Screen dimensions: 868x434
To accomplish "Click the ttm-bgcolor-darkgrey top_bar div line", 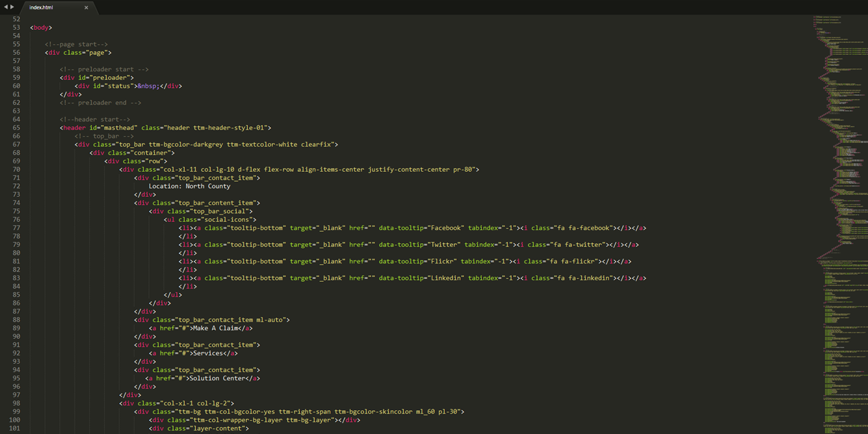I will [207, 145].
